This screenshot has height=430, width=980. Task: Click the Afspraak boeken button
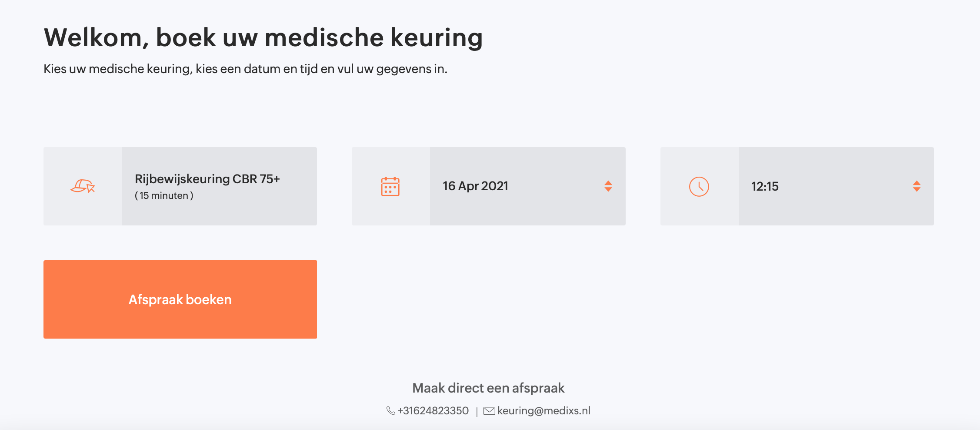[x=180, y=299]
